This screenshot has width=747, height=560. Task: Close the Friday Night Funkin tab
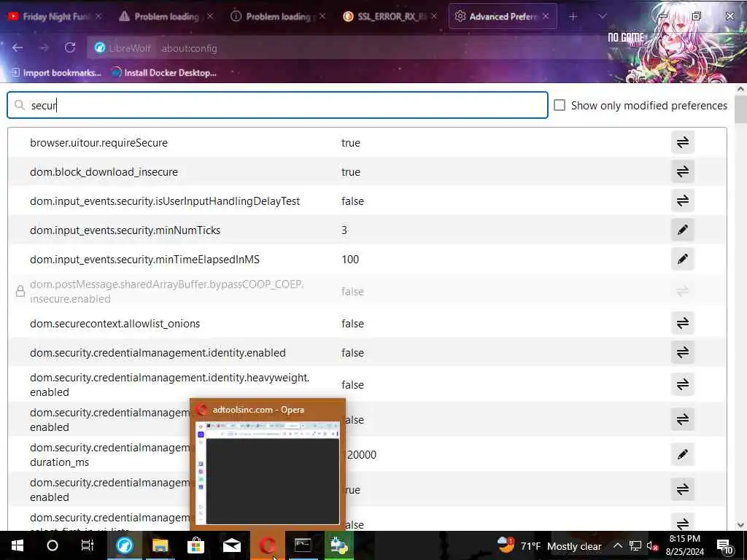[98, 16]
